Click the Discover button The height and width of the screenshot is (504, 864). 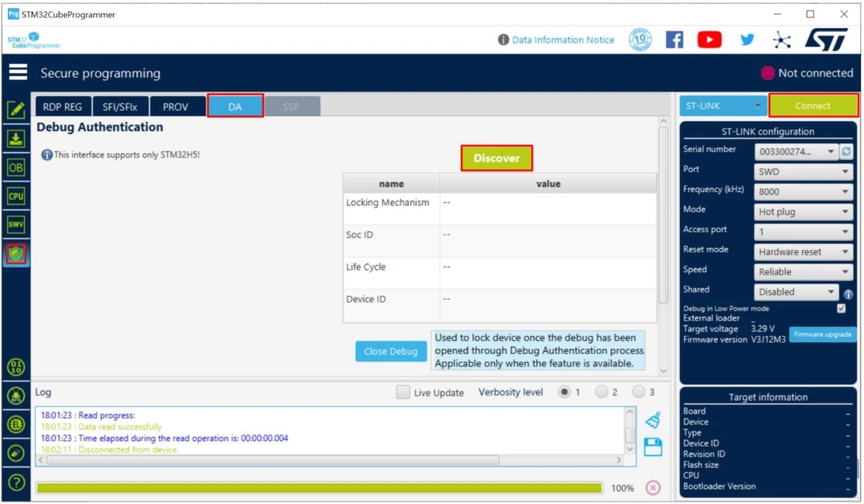click(496, 158)
